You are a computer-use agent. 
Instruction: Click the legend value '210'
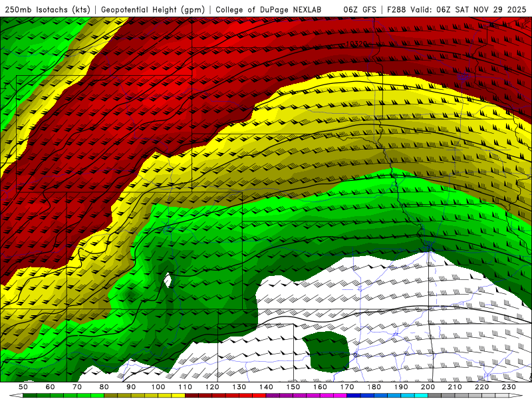pyautogui.click(x=455, y=387)
